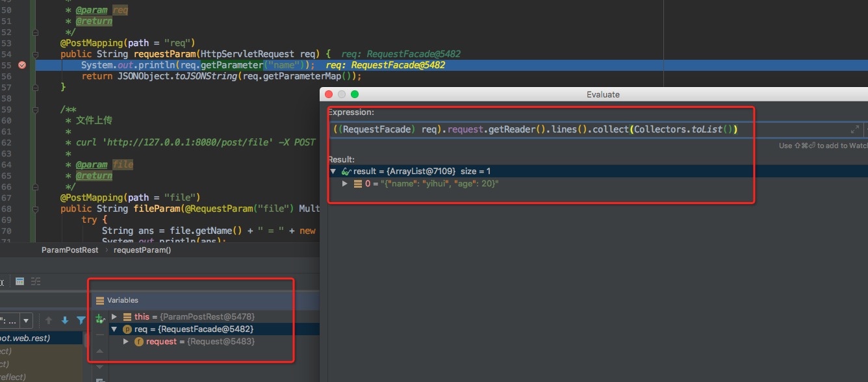Fold the method at line 54
Screen dimensions: 868x382
pyautogui.click(x=35, y=54)
